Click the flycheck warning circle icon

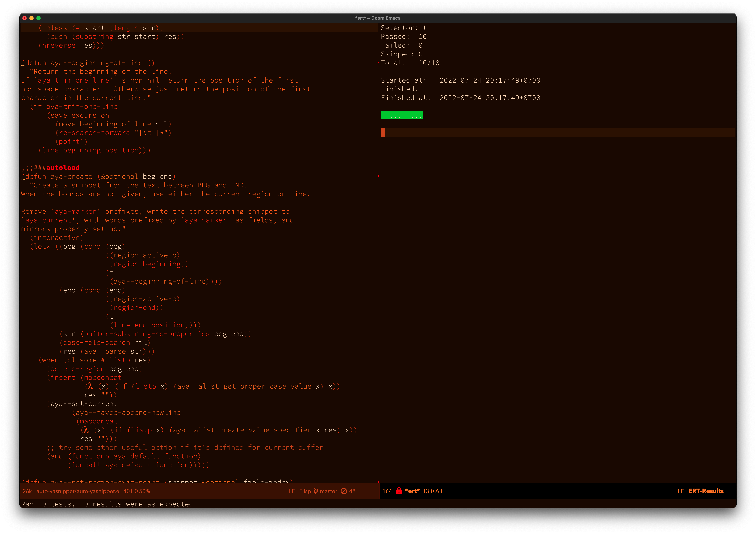[x=344, y=491]
